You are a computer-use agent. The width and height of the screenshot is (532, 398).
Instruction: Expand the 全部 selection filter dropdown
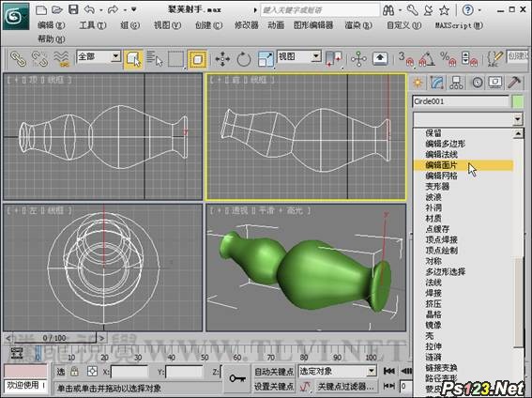tap(115, 56)
